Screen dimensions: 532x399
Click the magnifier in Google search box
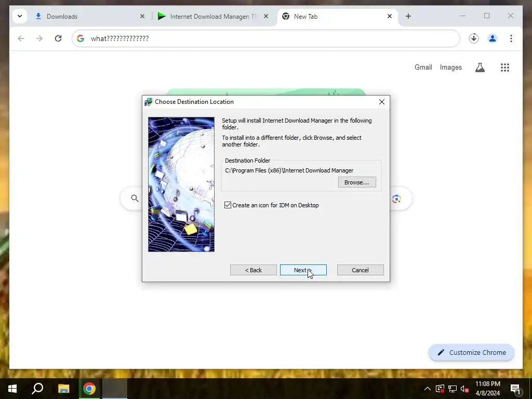(x=135, y=198)
